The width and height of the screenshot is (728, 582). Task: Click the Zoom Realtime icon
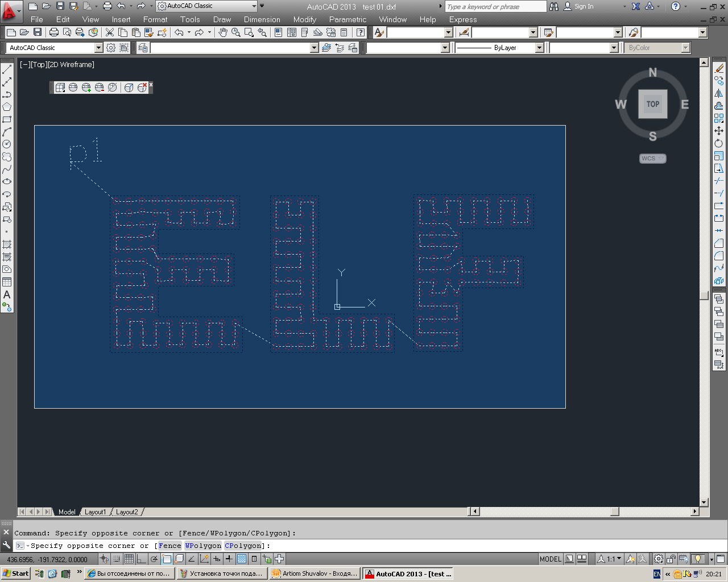pos(235,33)
